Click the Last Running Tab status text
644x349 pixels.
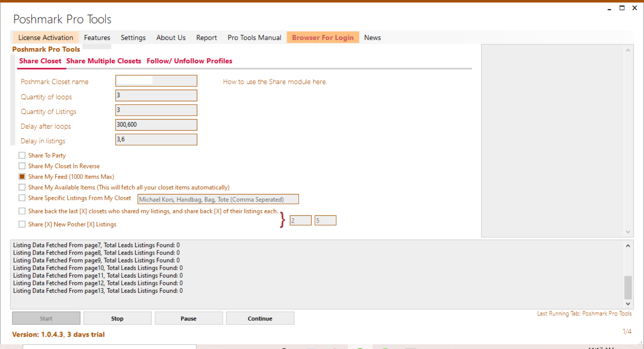coord(584,314)
